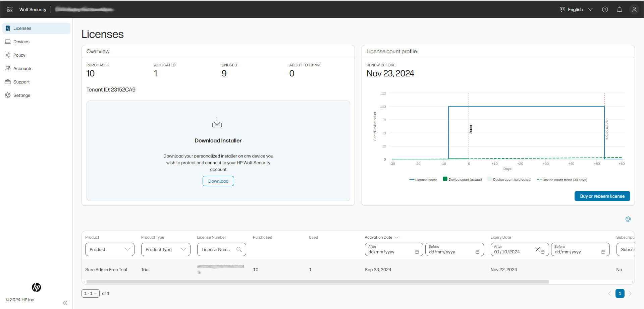The height and width of the screenshot is (309, 644).
Task: Clear the Expiry Date After filter
Action: pyautogui.click(x=538, y=249)
